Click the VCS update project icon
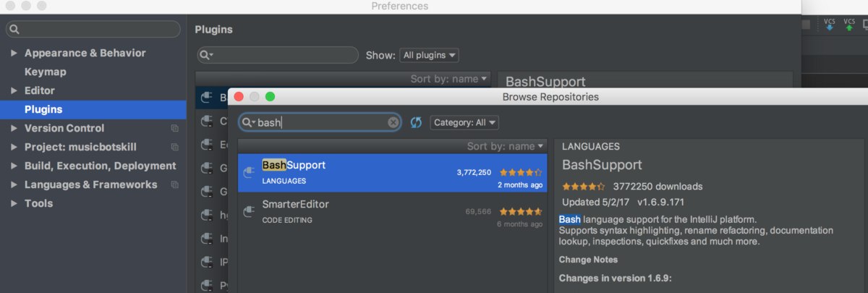Image resolution: width=868 pixels, height=293 pixels. point(830,25)
